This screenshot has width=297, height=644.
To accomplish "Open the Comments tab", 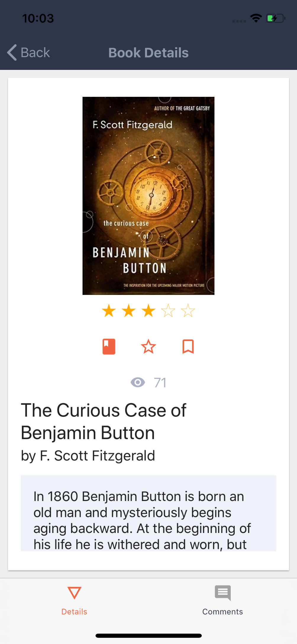I will click(223, 600).
